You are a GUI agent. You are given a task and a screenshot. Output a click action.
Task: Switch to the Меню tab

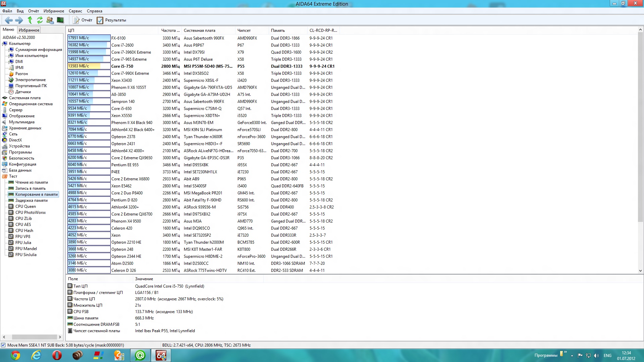pos(8,29)
